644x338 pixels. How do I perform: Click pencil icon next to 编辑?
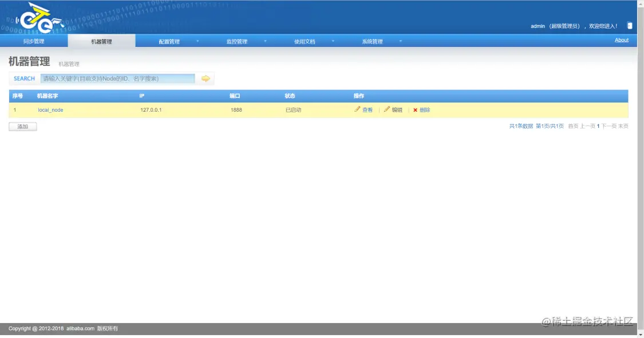point(387,109)
